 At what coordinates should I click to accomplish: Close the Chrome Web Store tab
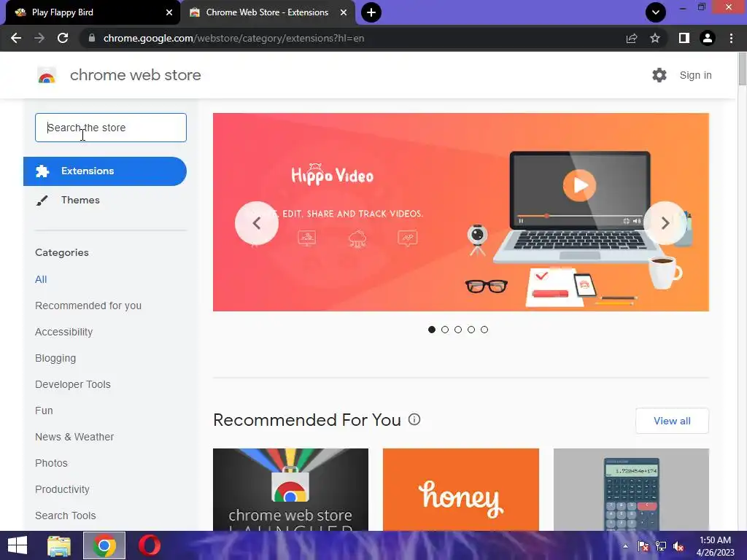(x=344, y=12)
